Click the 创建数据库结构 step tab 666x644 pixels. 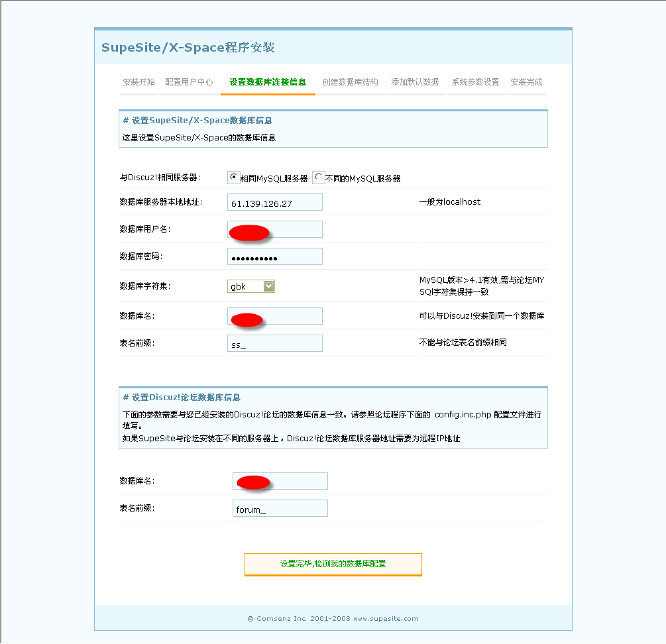(x=351, y=82)
